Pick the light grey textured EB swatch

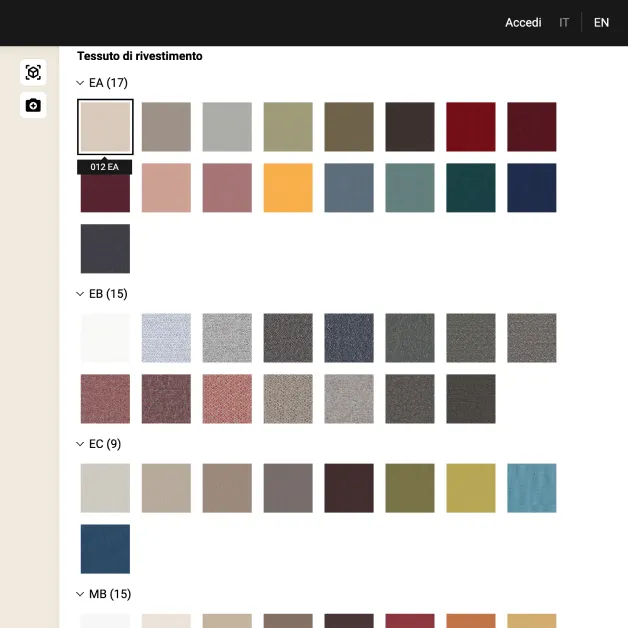coord(227,338)
